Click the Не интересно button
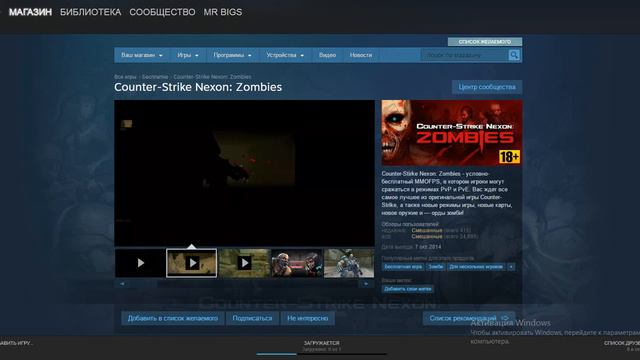The image size is (640, 360). point(308,318)
